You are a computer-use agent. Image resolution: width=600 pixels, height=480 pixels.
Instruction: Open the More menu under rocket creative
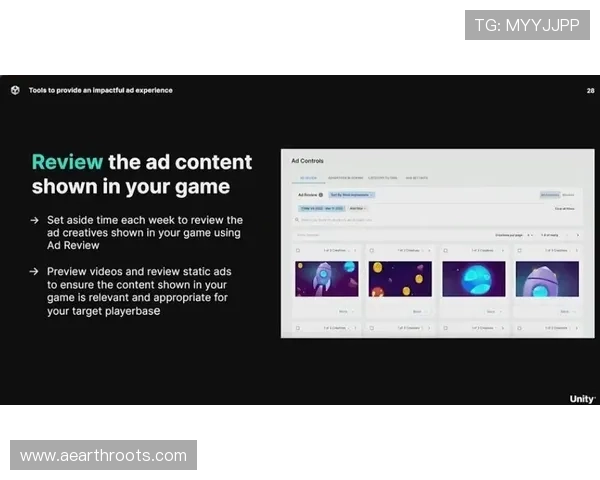345,311
